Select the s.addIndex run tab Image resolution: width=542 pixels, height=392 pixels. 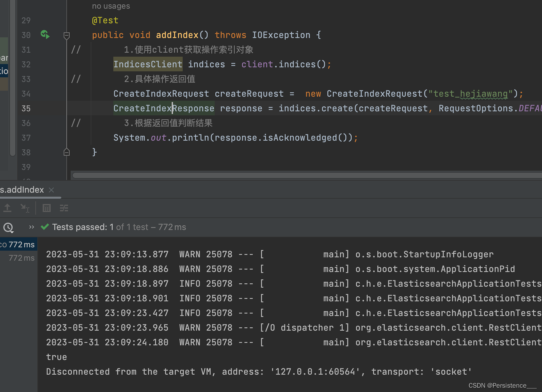click(x=22, y=190)
